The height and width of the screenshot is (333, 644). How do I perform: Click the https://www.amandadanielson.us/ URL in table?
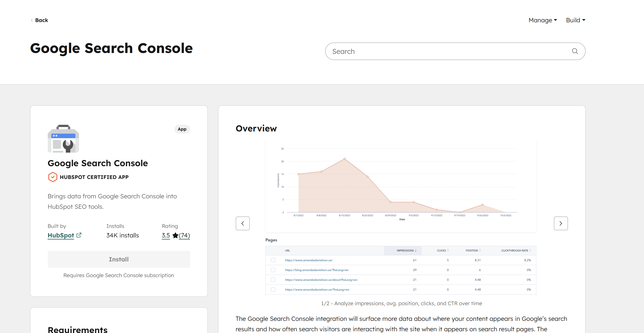[309, 260]
